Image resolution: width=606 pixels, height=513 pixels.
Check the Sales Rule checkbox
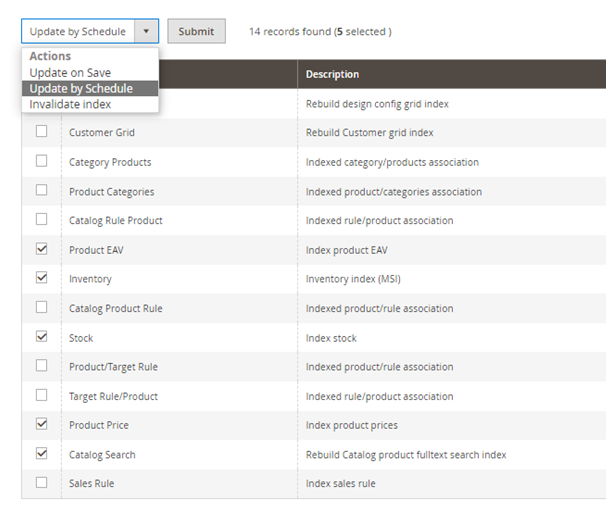(x=41, y=483)
